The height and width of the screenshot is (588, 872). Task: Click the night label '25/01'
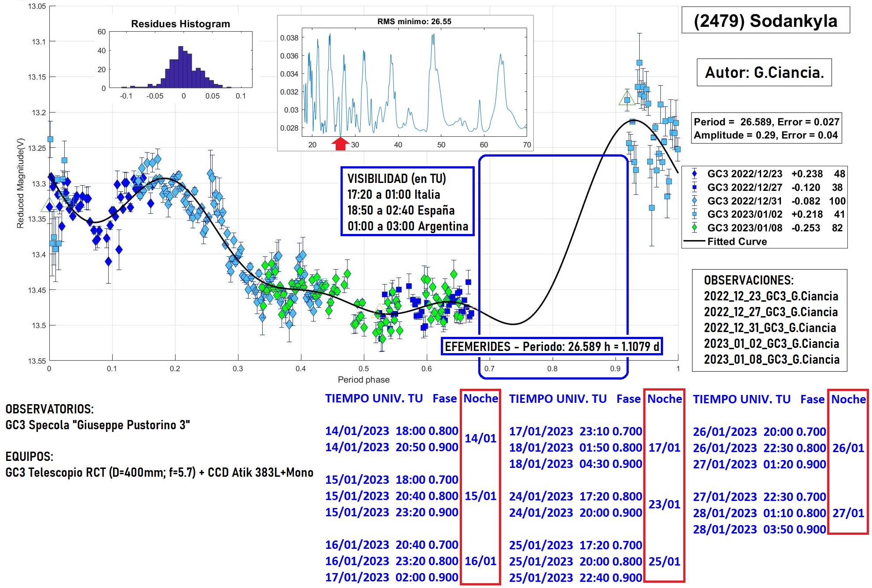click(x=664, y=562)
